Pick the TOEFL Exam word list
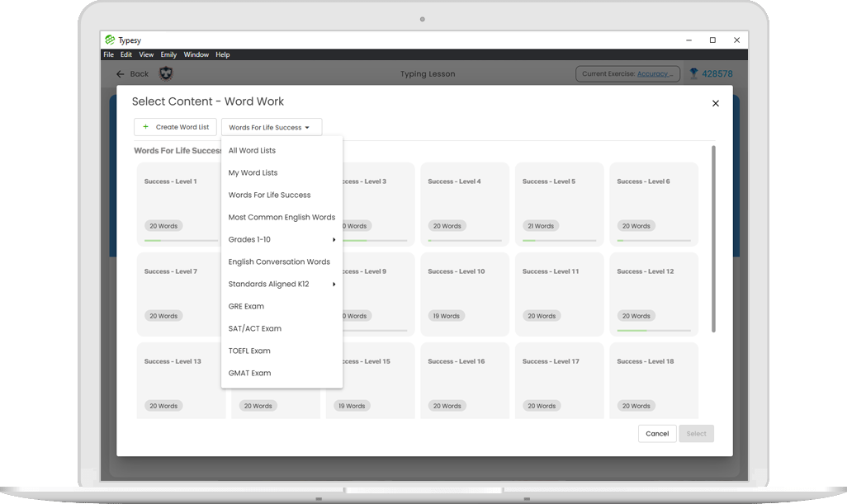The height and width of the screenshot is (504, 847). 282,351
